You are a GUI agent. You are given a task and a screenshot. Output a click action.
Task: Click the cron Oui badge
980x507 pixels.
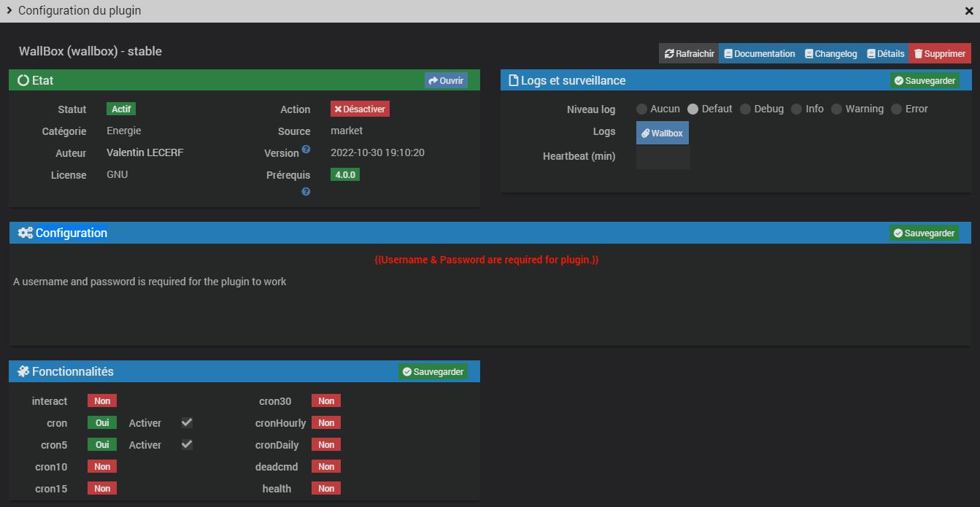[102, 422]
